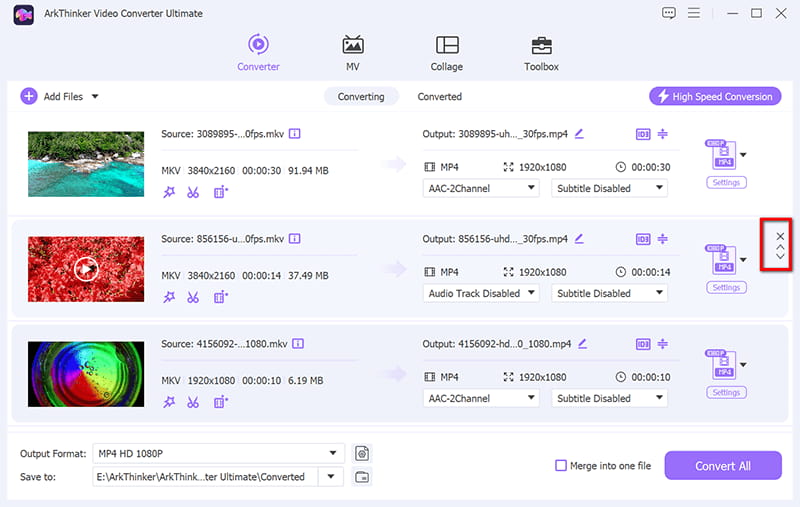Expand the Save to path dropdown arrow
Image resolution: width=800 pixels, height=507 pixels.
[331, 477]
